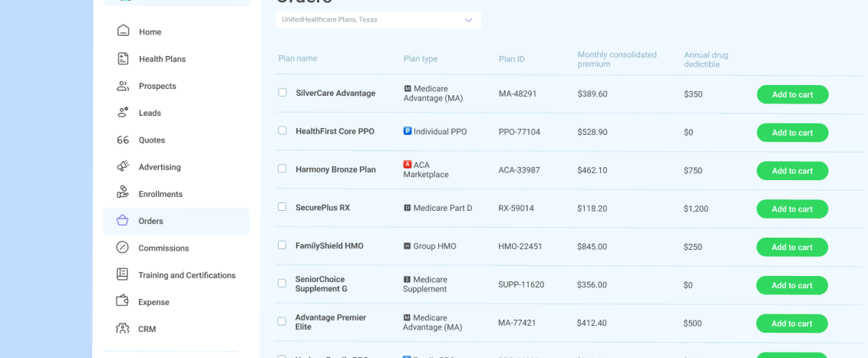The height and width of the screenshot is (358, 868).
Task: Select the SecurePlus RX checkbox
Action: point(282,207)
